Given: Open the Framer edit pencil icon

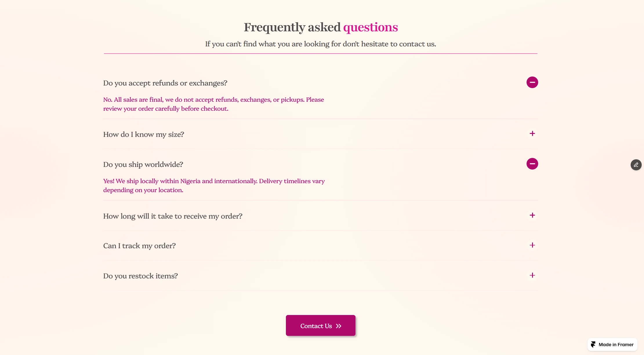Looking at the screenshot, I should coord(636,165).
